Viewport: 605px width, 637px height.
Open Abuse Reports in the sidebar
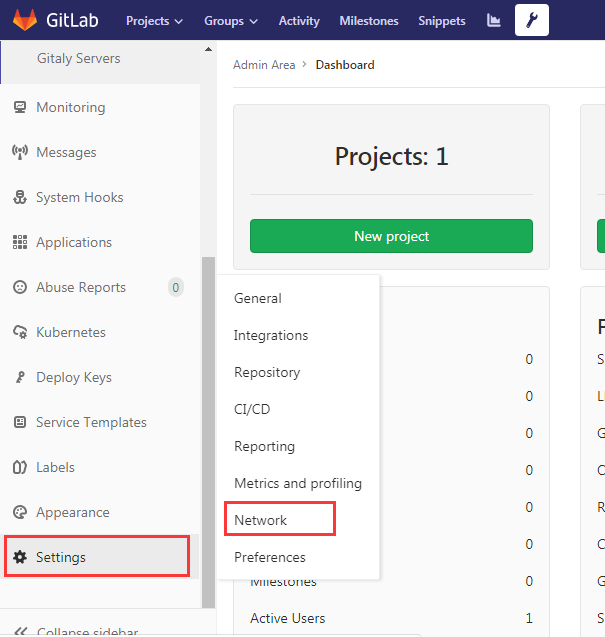click(x=80, y=287)
